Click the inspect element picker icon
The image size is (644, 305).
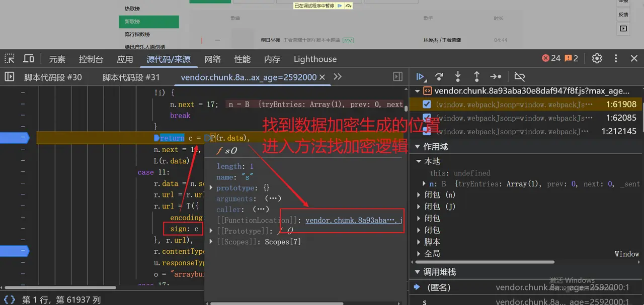tap(10, 59)
